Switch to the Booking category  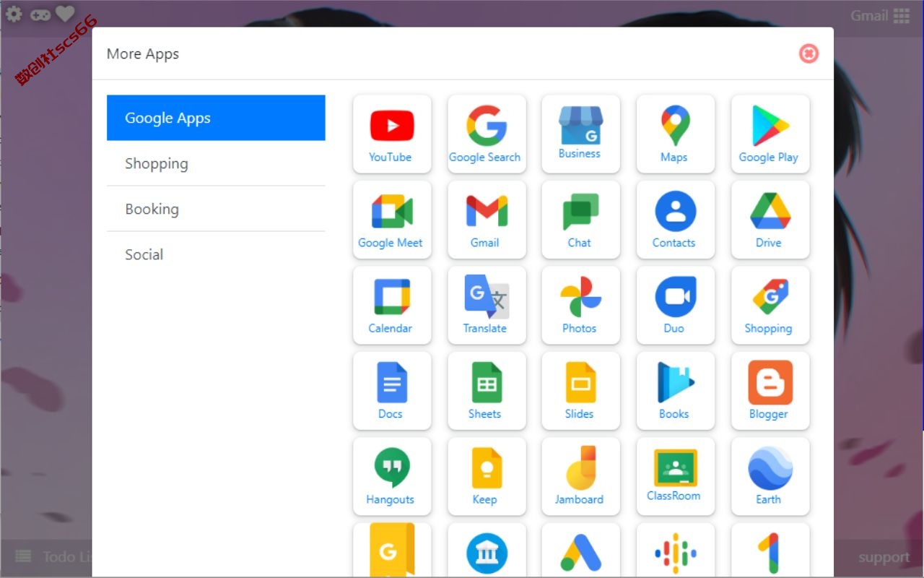point(216,209)
